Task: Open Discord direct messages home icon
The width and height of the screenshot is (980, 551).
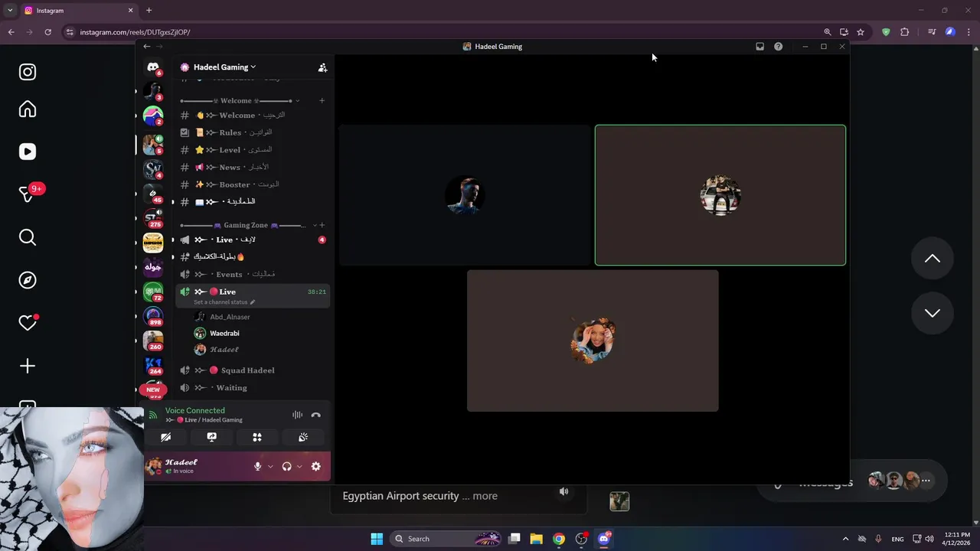Action: pos(153,67)
